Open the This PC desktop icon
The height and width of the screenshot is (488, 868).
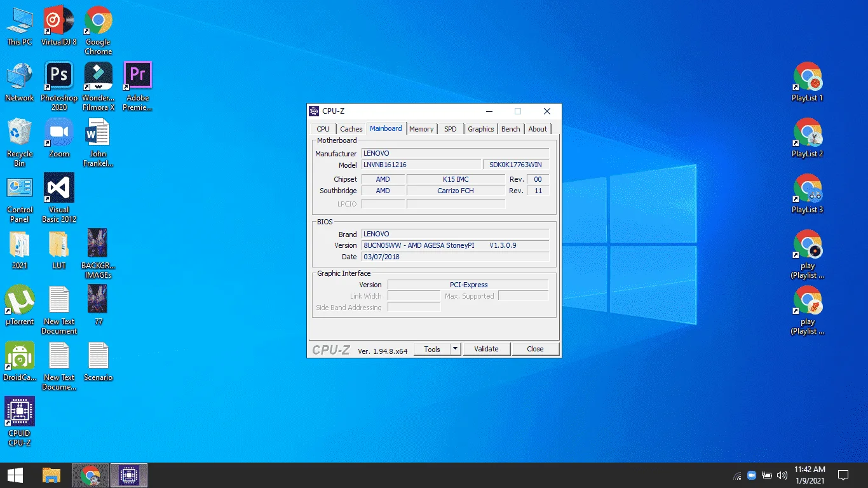tap(20, 27)
